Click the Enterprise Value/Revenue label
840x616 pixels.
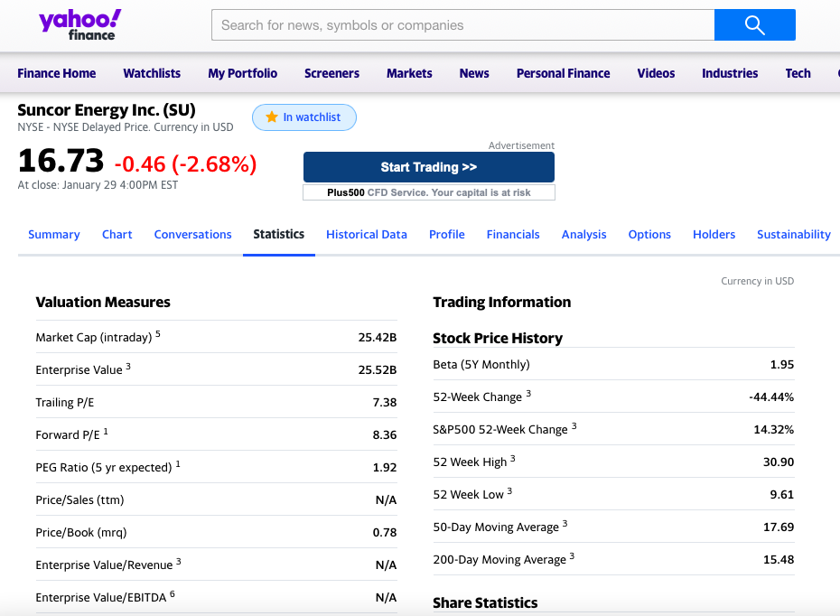(x=104, y=565)
